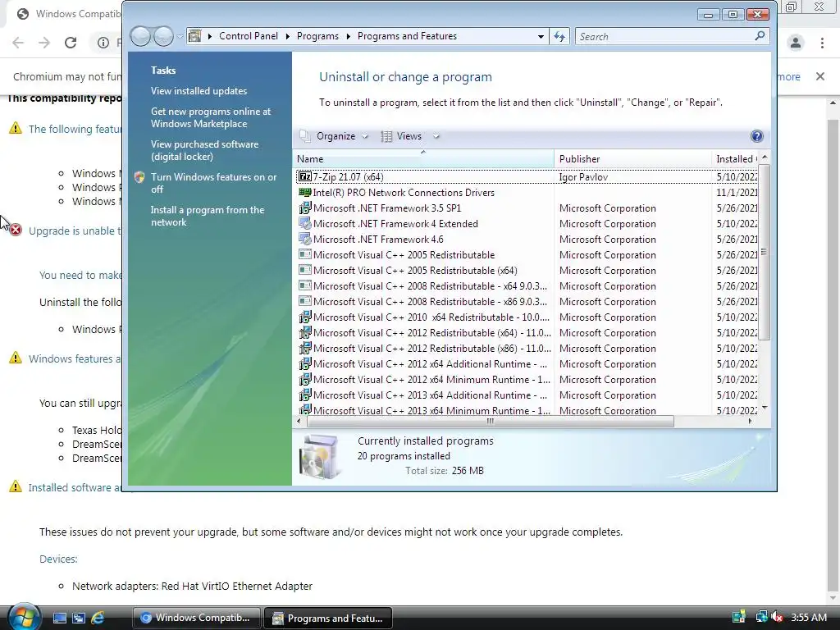
Task: Click Turn Windows features on or off
Action: (213, 183)
